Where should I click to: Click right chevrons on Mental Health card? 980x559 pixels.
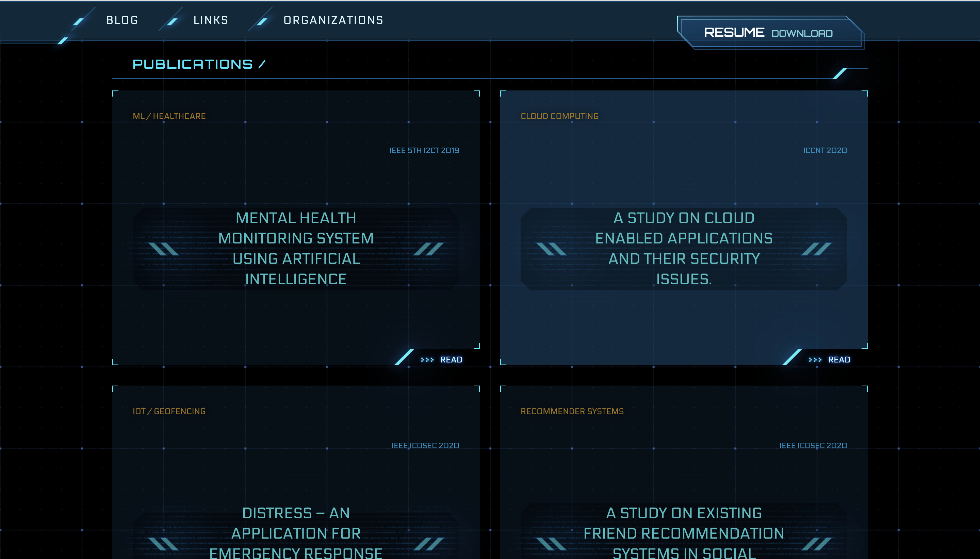click(429, 249)
